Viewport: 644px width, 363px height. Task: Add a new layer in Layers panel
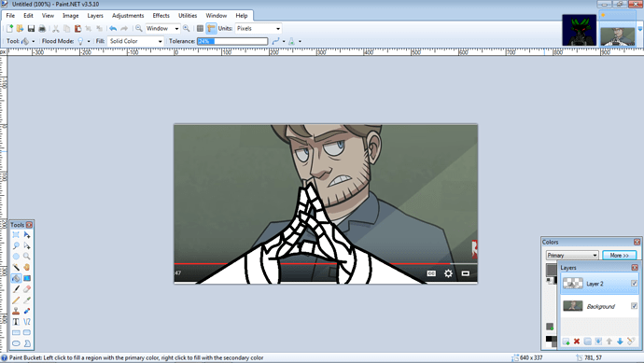[566, 342]
